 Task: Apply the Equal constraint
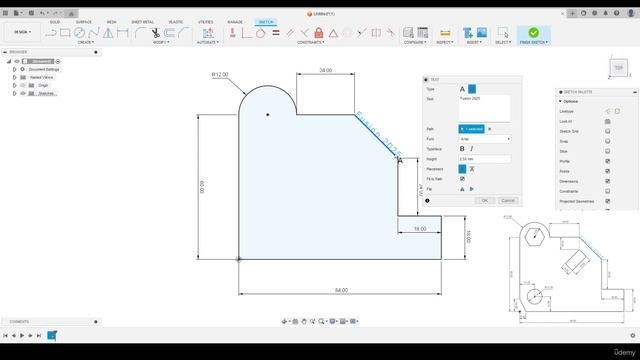[276, 33]
